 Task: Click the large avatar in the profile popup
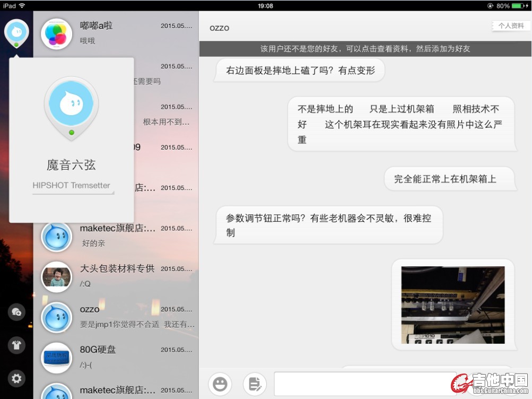71,109
